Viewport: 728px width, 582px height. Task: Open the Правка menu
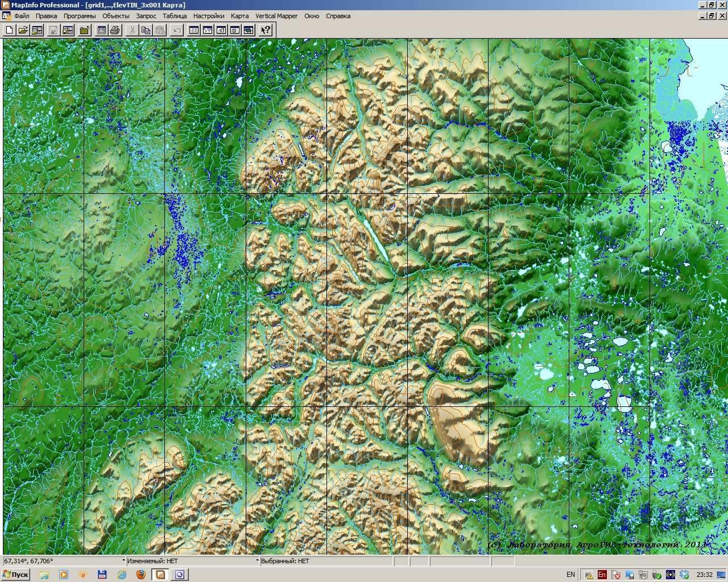point(46,16)
